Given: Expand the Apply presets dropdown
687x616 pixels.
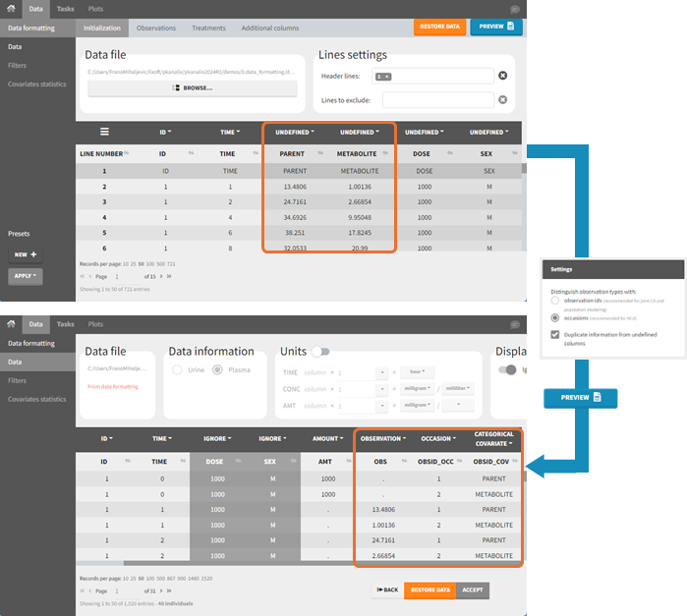Looking at the screenshot, I should [x=26, y=276].
